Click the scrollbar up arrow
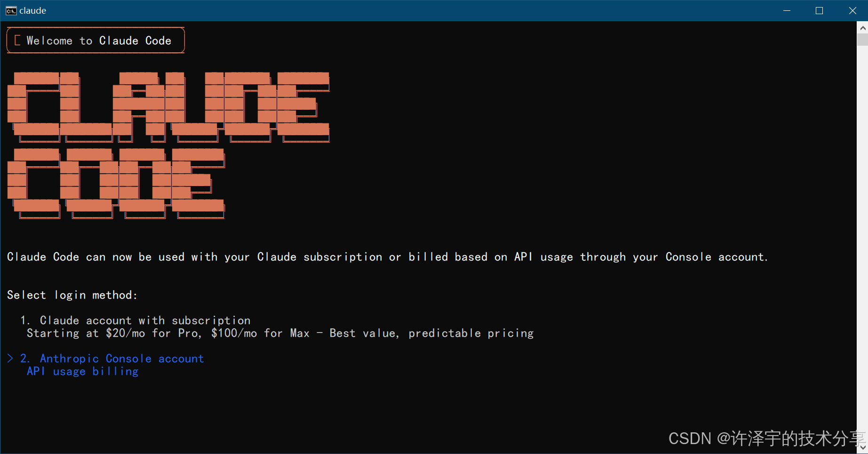The width and height of the screenshot is (868, 454). tap(862, 28)
